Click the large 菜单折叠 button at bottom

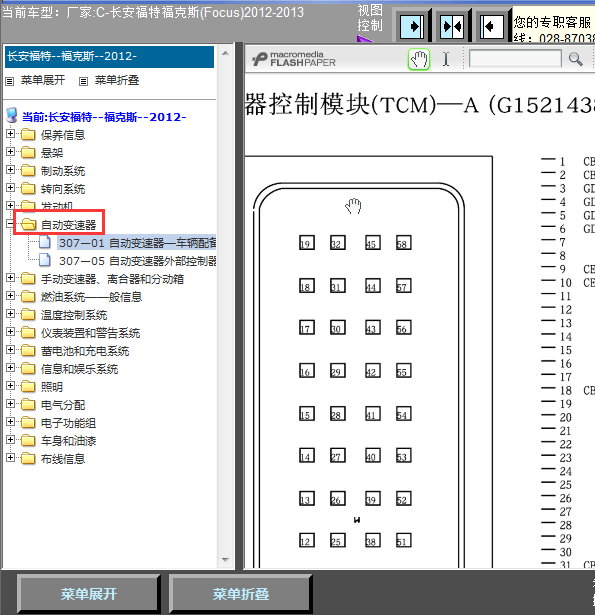pyautogui.click(x=240, y=594)
